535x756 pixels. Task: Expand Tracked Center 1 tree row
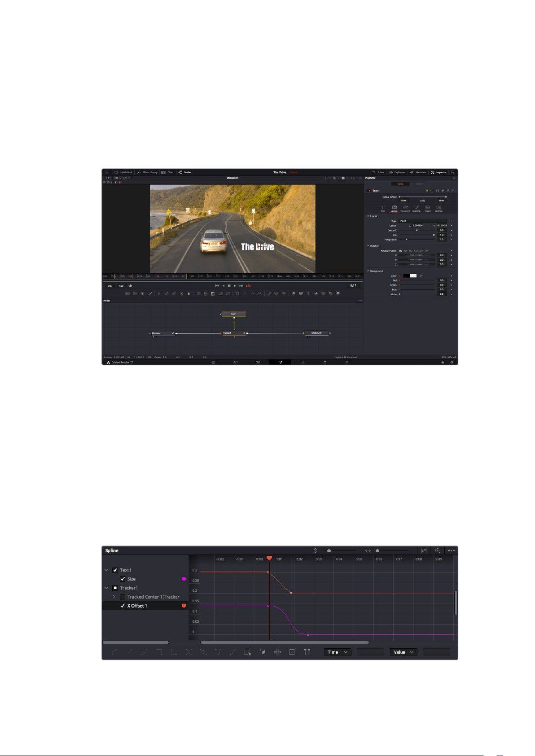point(114,597)
